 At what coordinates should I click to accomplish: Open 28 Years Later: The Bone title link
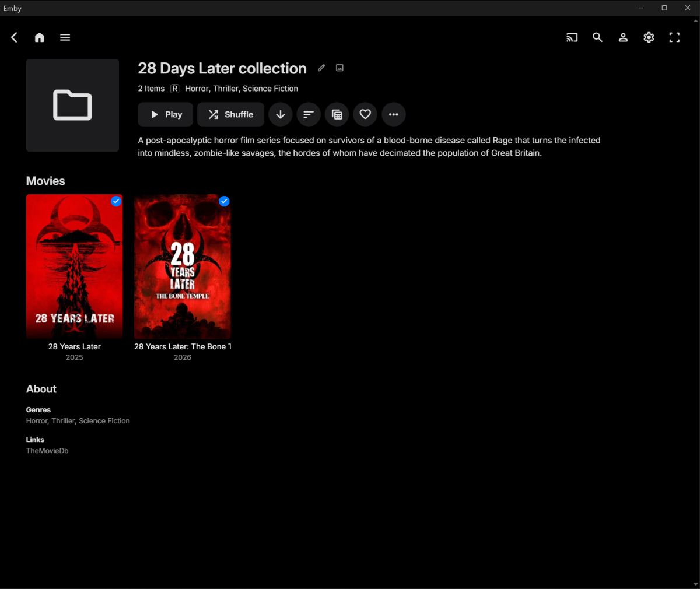[183, 346]
